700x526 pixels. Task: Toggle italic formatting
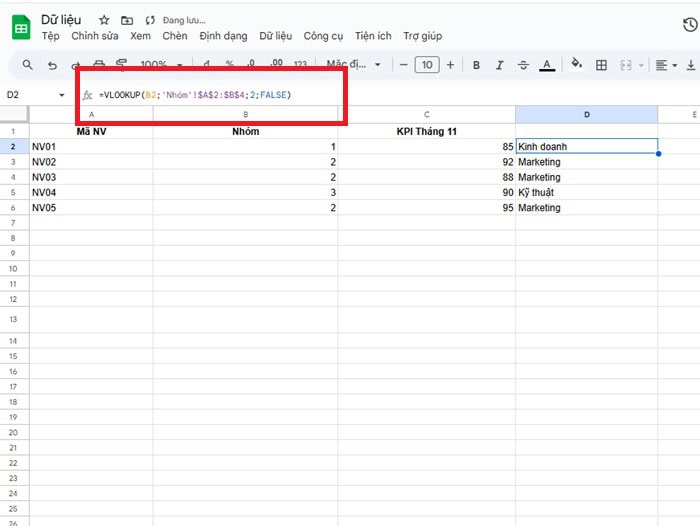tap(499, 65)
